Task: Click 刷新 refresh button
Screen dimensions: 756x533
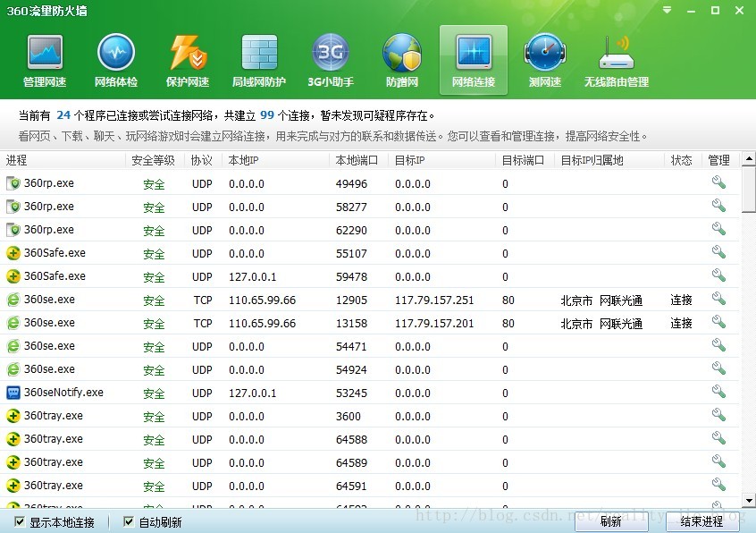Action: coord(611,521)
